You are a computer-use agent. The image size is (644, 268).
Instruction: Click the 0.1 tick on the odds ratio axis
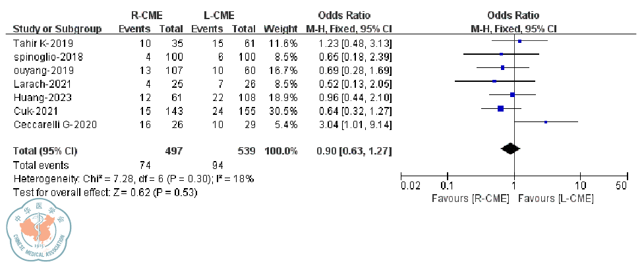(x=448, y=187)
